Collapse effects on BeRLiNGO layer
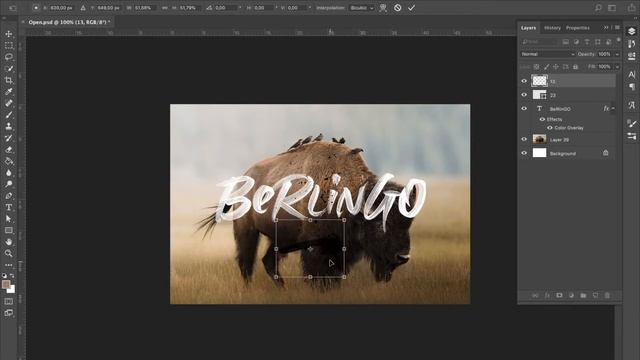This screenshot has width=640, height=360. (613, 108)
